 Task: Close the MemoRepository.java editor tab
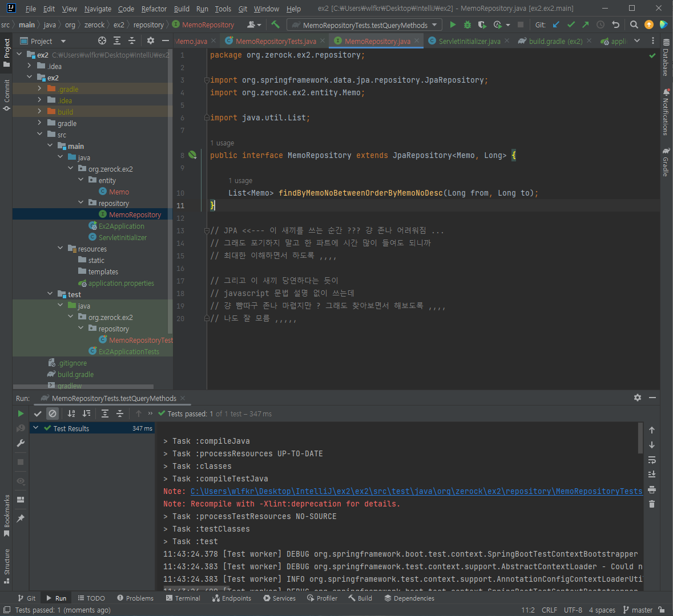pos(417,40)
